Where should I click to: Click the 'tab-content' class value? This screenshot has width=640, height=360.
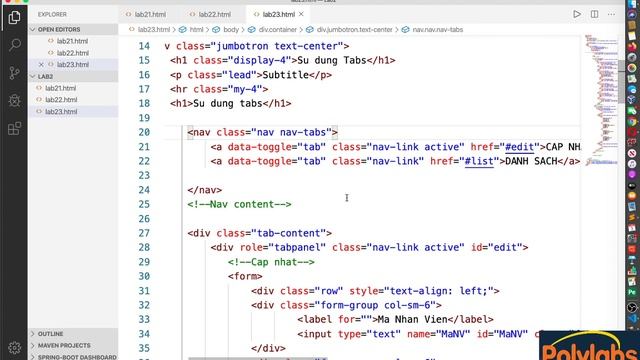(291, 233)
